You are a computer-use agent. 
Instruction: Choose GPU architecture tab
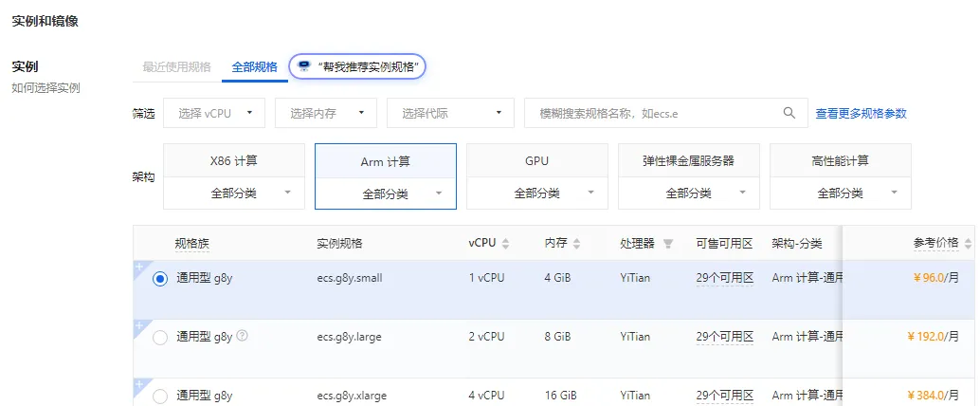click(536, 160)
